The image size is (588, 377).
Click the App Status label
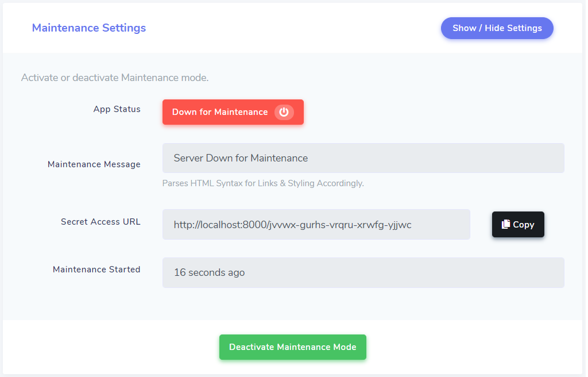(117, 109)
